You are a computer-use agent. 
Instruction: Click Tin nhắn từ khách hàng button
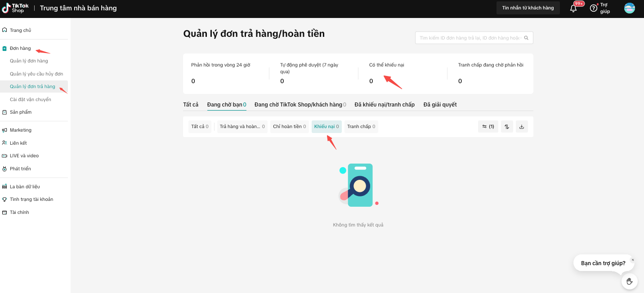pyautogui.click(x=528, y=8)
